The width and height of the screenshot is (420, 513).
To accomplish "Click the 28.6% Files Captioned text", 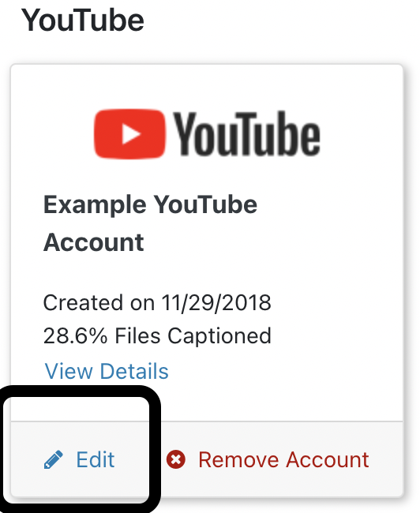I will (157, 336).
